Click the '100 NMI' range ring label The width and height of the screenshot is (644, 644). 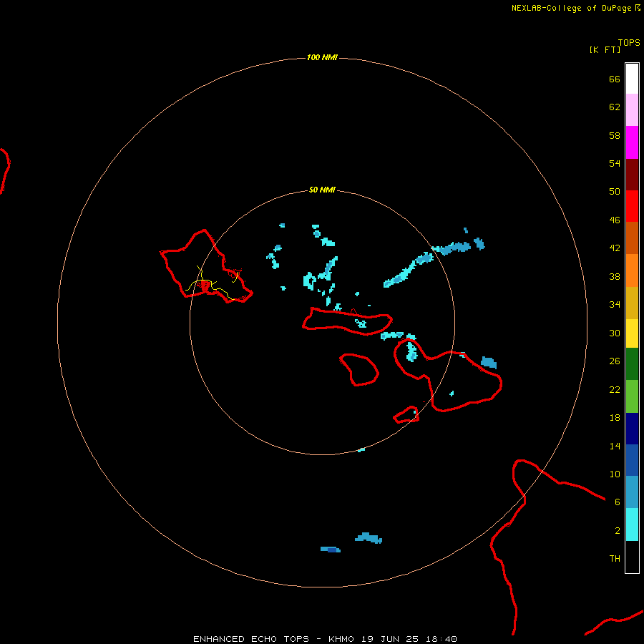point(322,57)
